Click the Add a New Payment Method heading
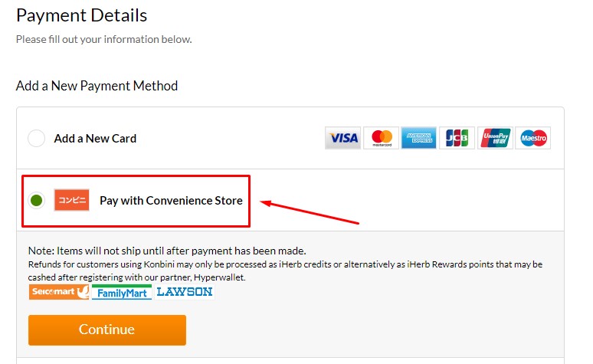The height and width of the screenshot is (364, 593). point(97,86)
